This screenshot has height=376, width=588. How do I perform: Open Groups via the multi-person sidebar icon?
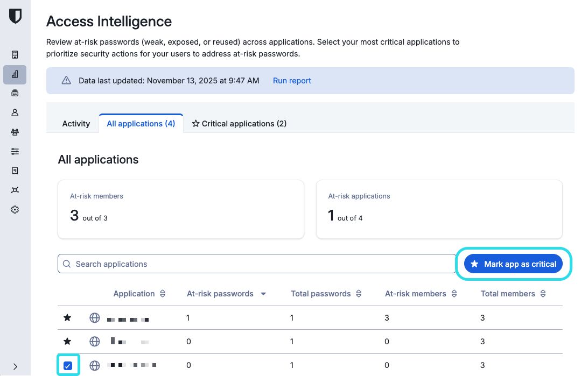[15, 132]
